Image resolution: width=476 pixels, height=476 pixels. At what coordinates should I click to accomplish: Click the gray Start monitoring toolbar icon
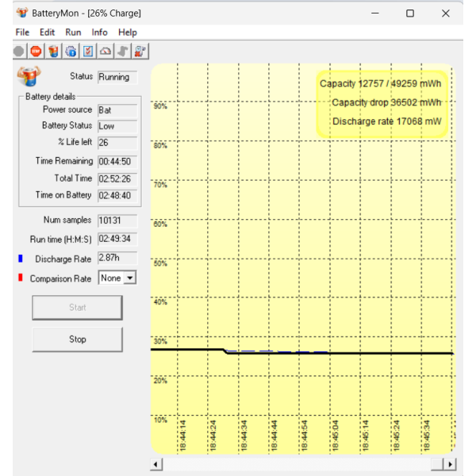tap(19, 52)
